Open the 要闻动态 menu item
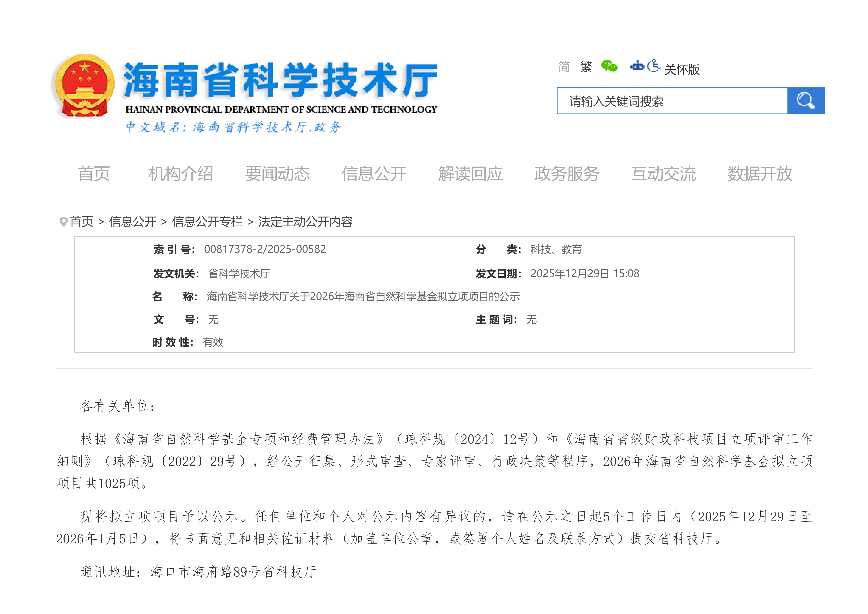Viewport: 868px width, 614px height. 277,174
